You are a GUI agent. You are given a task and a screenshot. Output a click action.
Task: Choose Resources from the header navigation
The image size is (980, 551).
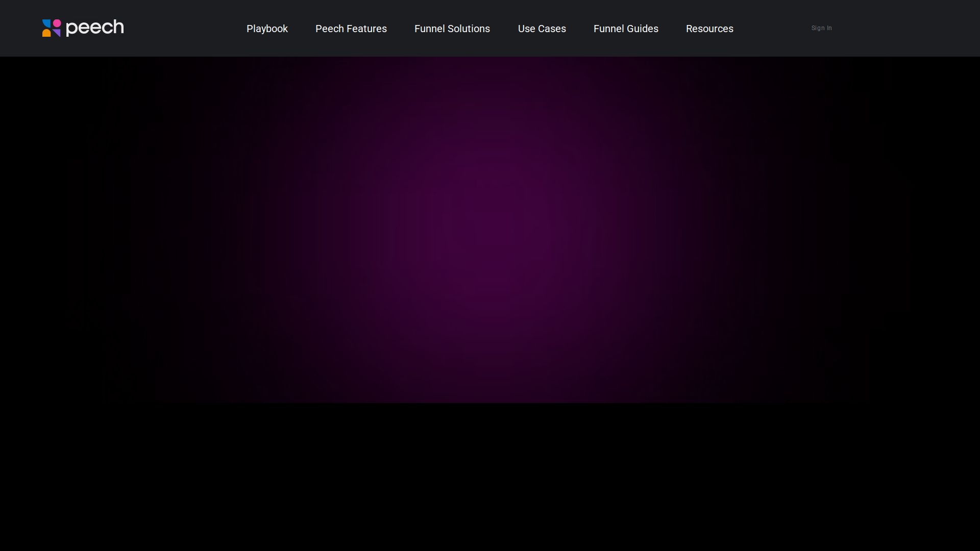709,29
